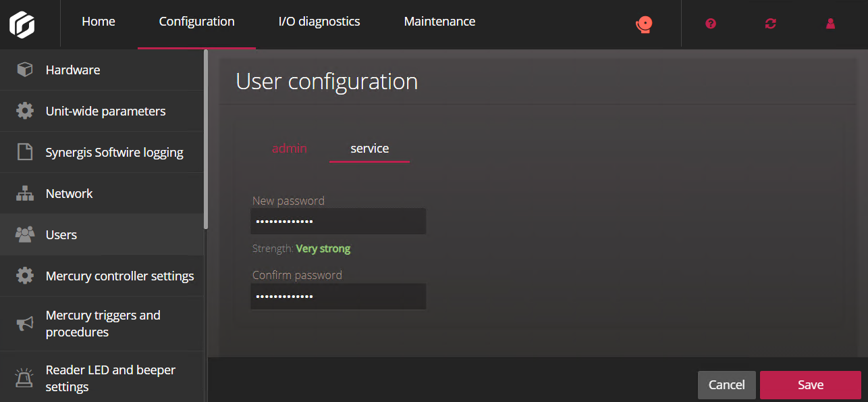868x402 pixels.
Task: Click the megaphone icon for Mercury triggers
Action: (25, 324)
